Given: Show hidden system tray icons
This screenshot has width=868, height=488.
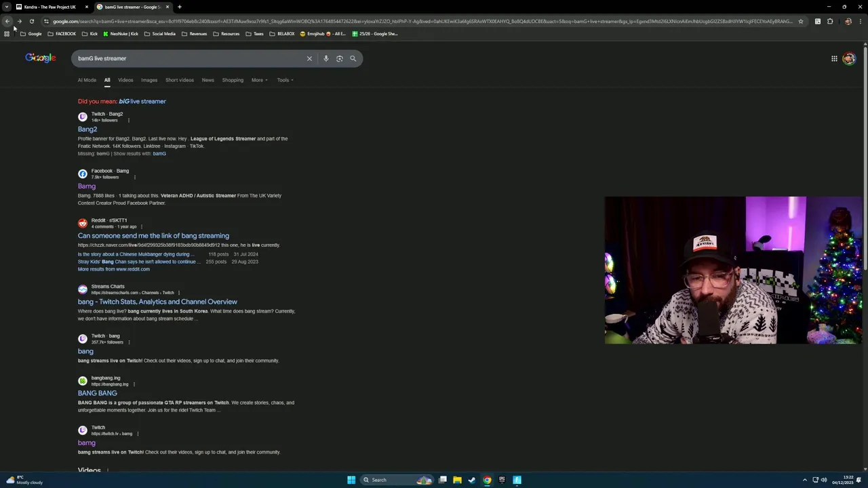Looking at the screenshot, I should [805, 480].
